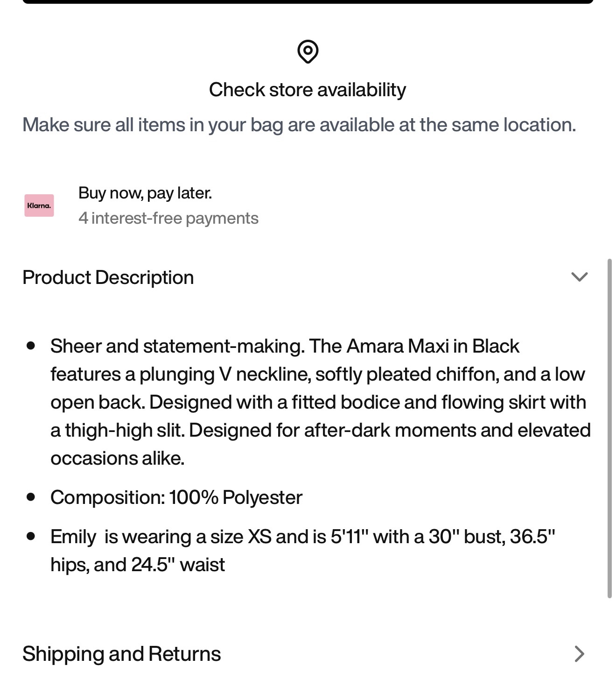The image size is (616, 687).
Task: Tap the "Buy now, pay later." text
Action: pos(145,193)
